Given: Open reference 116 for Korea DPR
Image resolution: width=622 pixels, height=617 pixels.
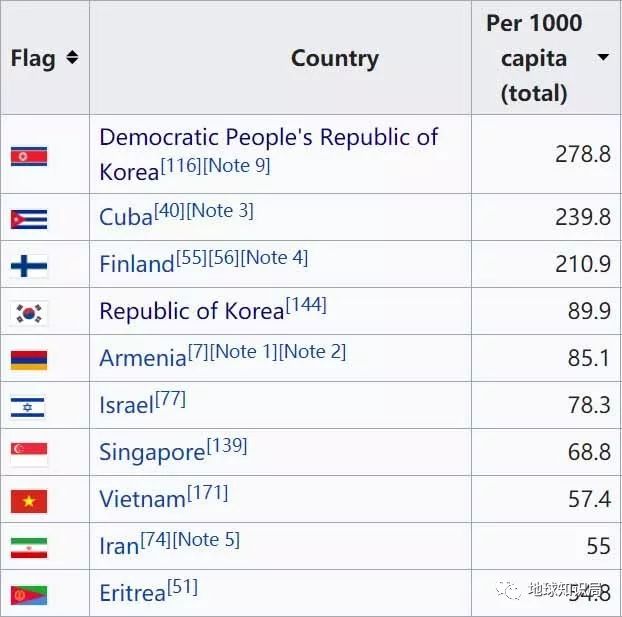Looking at the screenshot, I should tap(181, 166).
